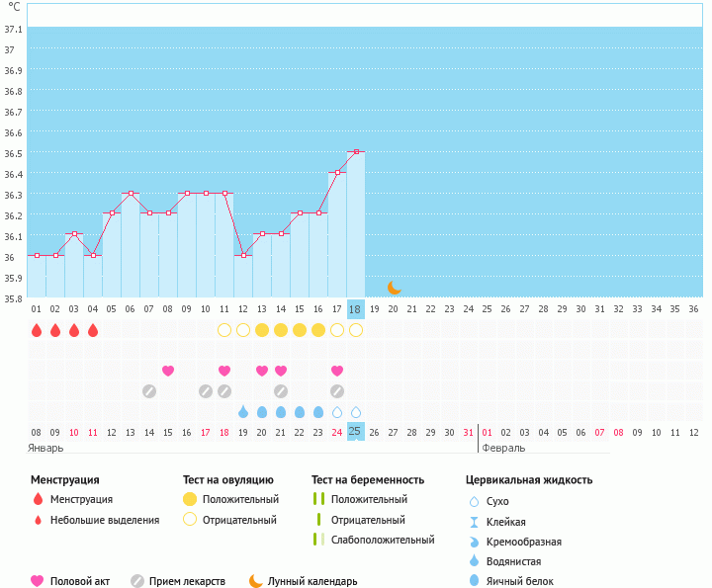712x588 pixels.
Task: Select the yellow Положительный ovulation legend circle
Action: (x=190, y=499)
